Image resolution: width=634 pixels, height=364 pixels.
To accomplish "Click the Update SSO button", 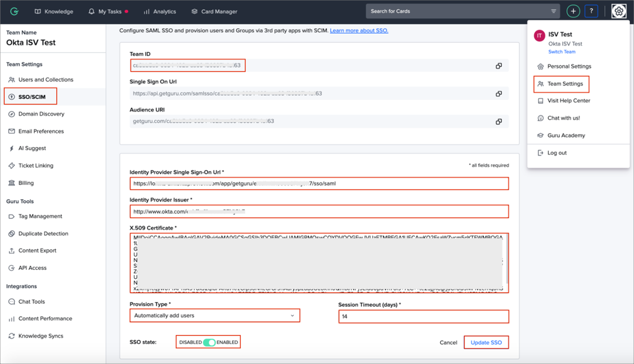I will point(486,342).
